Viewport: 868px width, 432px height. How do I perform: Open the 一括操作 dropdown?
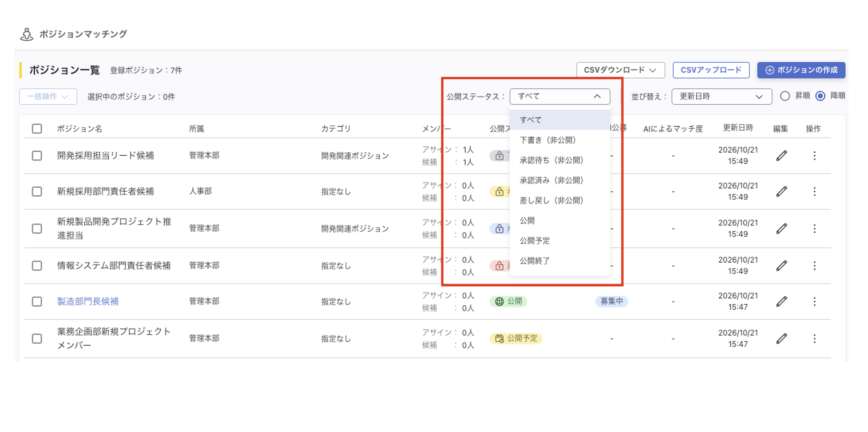point(48,96)
